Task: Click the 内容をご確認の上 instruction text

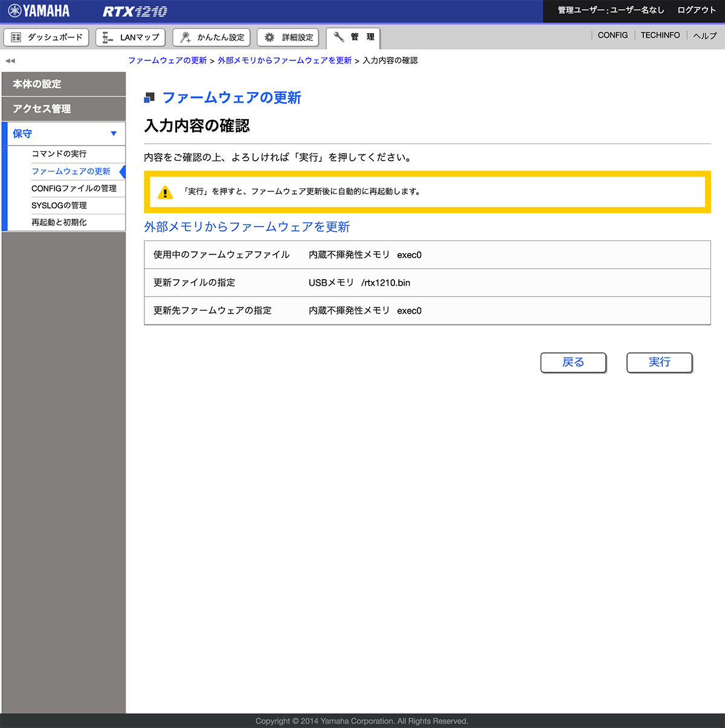Action: [279, 158]
